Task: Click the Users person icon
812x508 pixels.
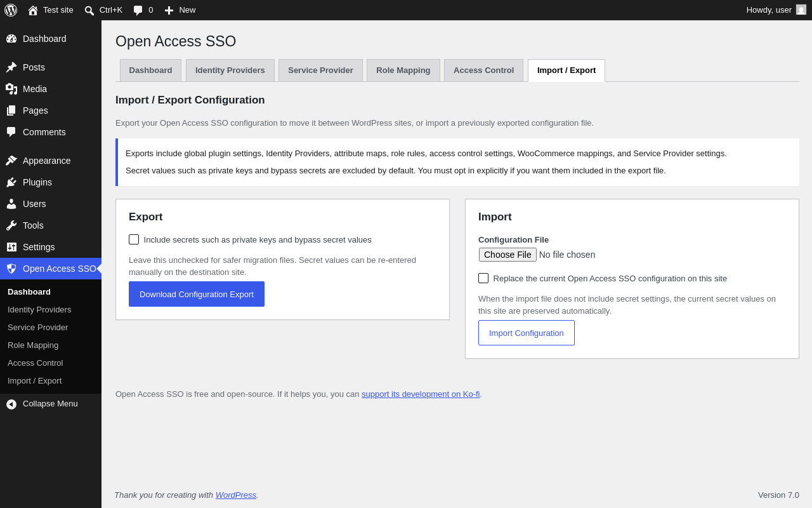Action: (11, 204)
